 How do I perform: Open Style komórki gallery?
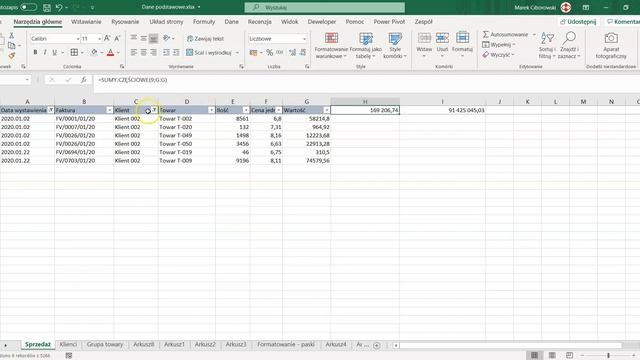click(x=395, y=46)
